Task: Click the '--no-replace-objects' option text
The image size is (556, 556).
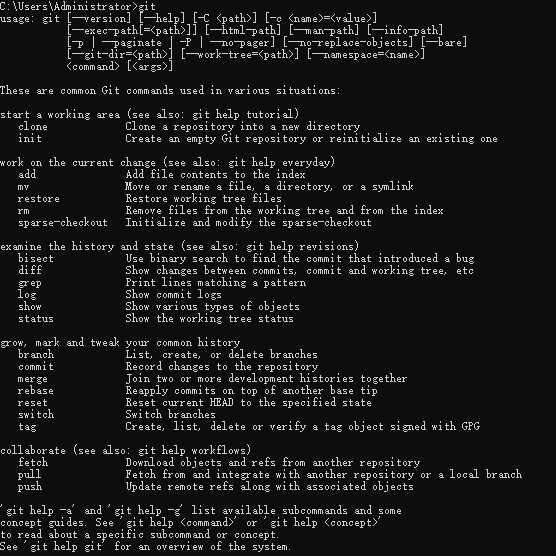Action: pyautogui.click(x=348, y=43)
